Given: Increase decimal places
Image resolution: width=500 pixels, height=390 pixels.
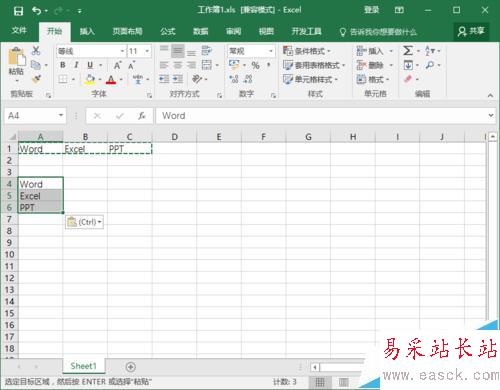Looking at the screenshot, I should (234, 79).
